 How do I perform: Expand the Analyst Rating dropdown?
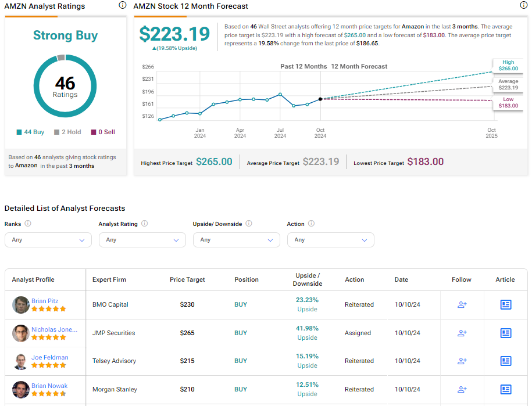click(x=142, y=240)
